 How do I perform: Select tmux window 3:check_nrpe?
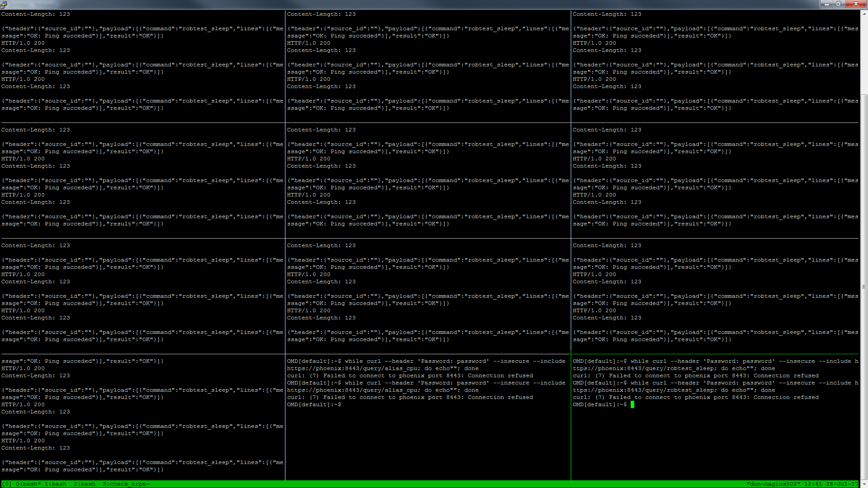pyautogui.click(x=126, y=484)
